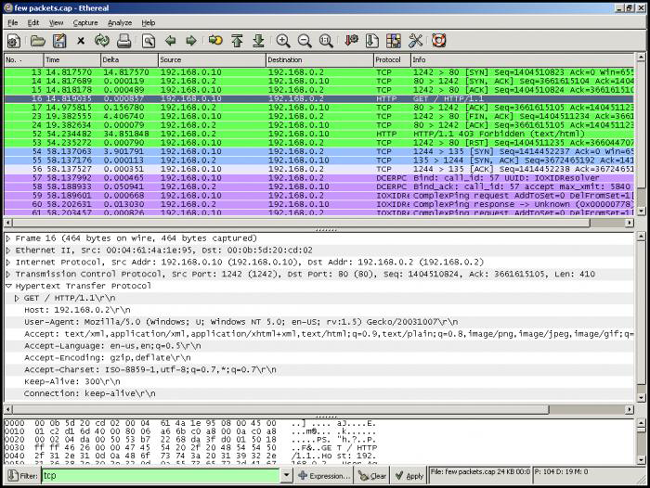
Task: Sort packets by the Protocol column header
Action: tap(390, 60)
